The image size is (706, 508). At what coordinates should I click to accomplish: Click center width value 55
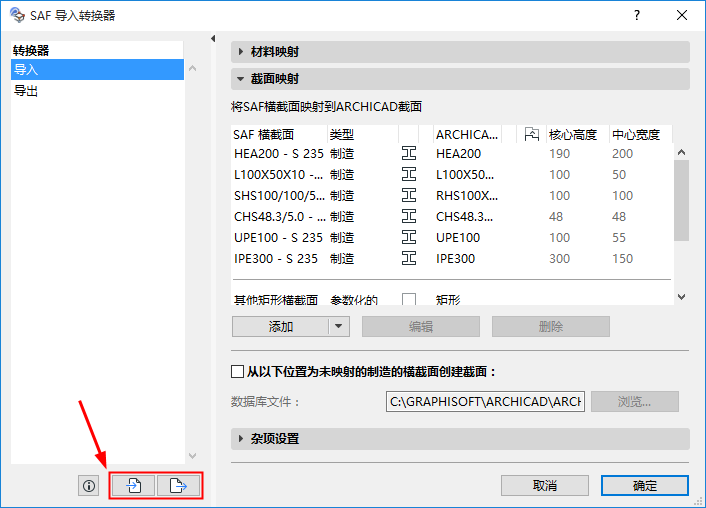pyautogui.click(x=619, y=237)
